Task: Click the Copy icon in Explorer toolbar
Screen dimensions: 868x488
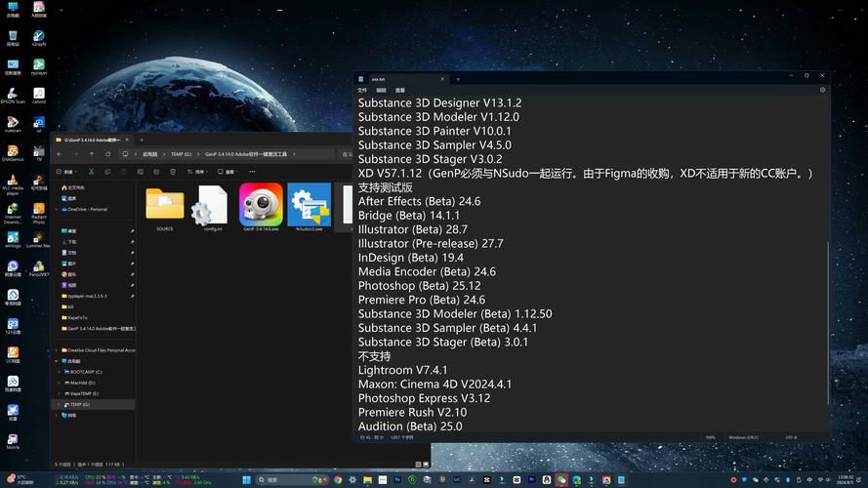Action: pyautogui.click(x=108, y=172)
